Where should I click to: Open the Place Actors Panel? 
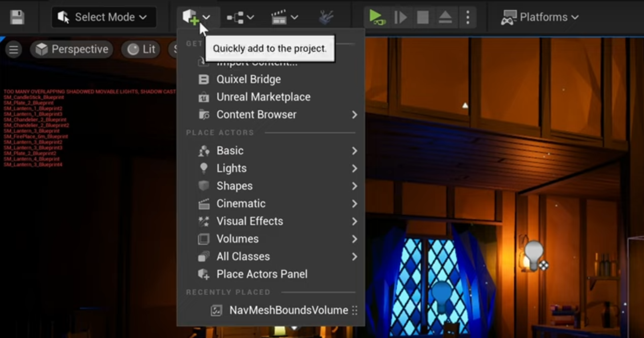pyautogui.click(x=271, y=274)
